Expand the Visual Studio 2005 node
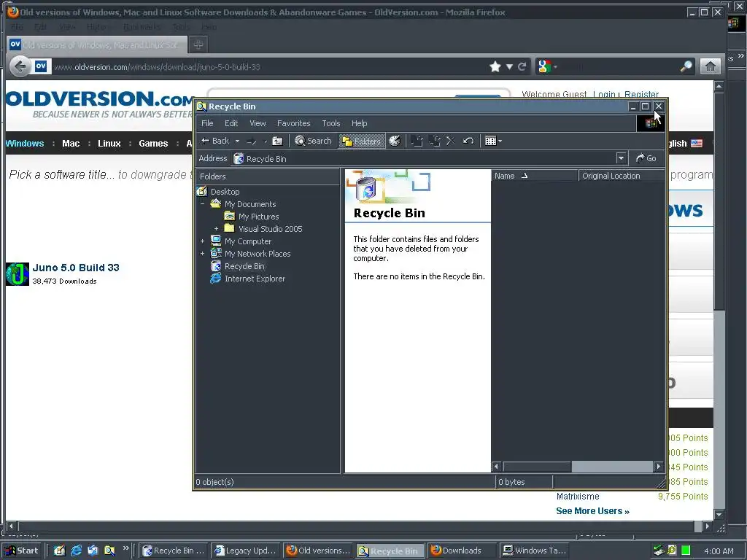747x560 pixels. pos(216,229)
